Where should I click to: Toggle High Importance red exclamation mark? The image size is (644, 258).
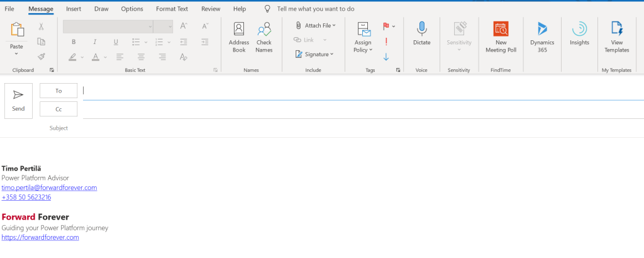[386, 42]
